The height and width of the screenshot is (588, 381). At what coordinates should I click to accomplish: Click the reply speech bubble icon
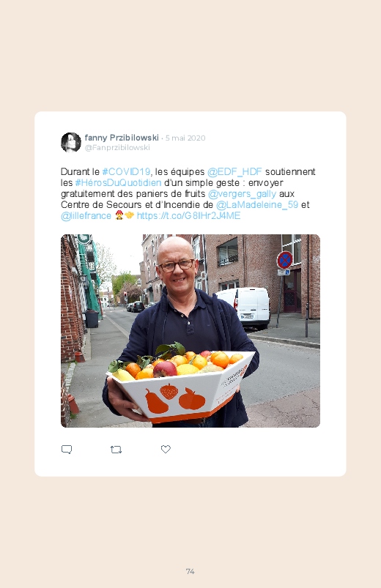click(x=67, y=450)
